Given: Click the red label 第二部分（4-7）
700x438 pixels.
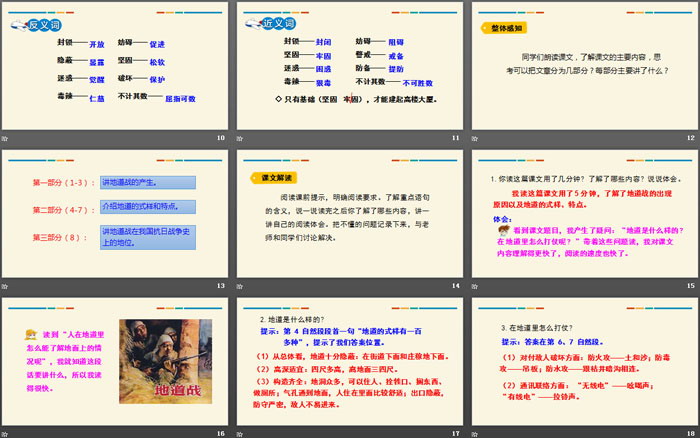Looking at the screenshot, I should pos(63,210).
